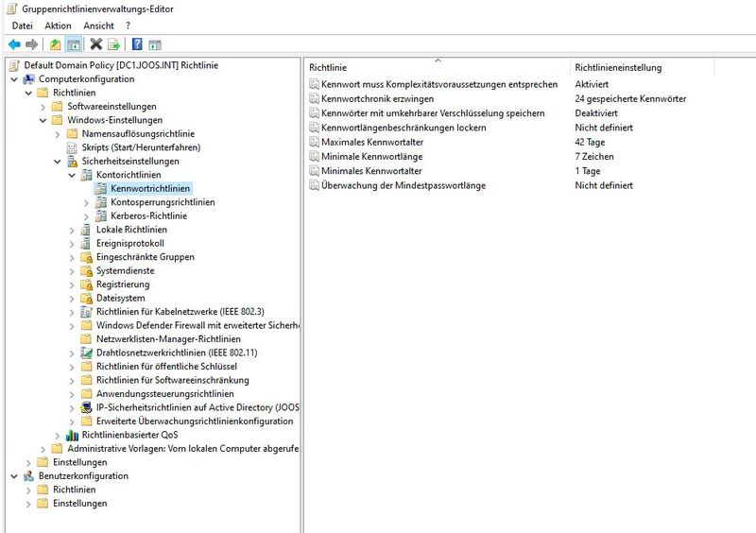Click the Forward arrow toolbar icon
The height and width of the screenshot is (533, 756).
[31, 44]
